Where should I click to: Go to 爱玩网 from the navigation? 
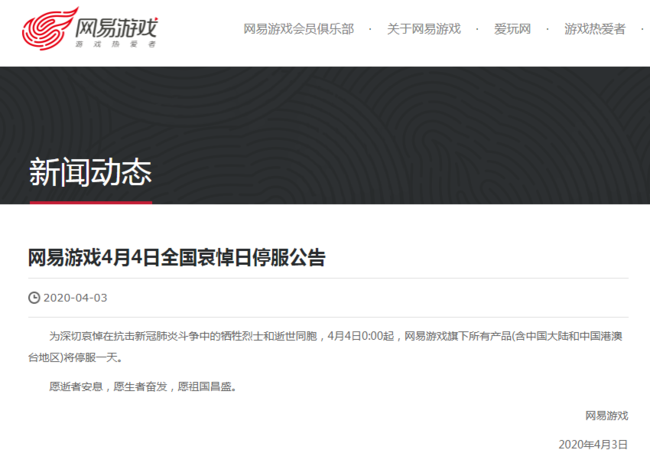point(512,29)
